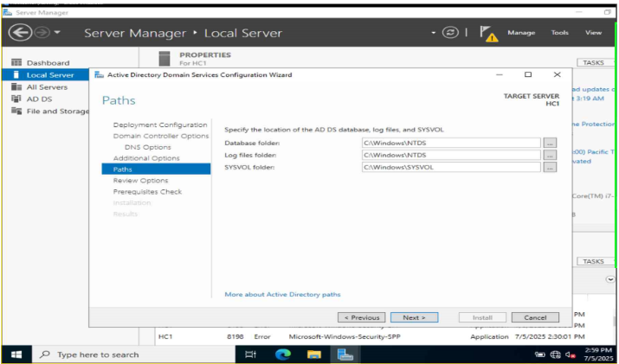
Task: Click the All Servers sidebar icon
Action: [16, 86]
